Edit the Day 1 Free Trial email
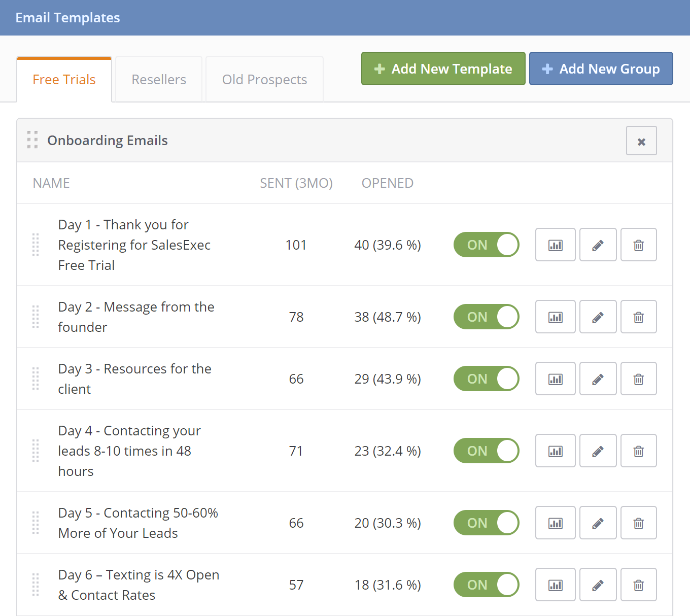This screenshot has width=690, height=616. click(x=598, y=245)
